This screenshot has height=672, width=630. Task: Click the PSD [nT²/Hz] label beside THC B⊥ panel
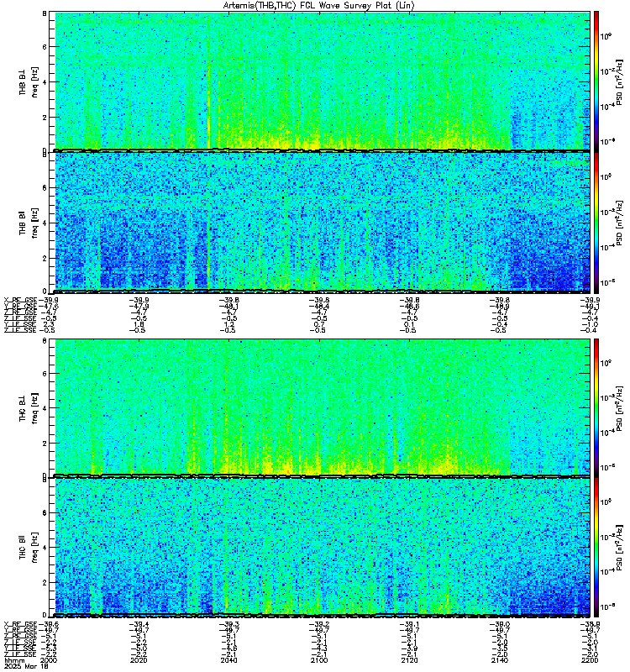[619, 408]
